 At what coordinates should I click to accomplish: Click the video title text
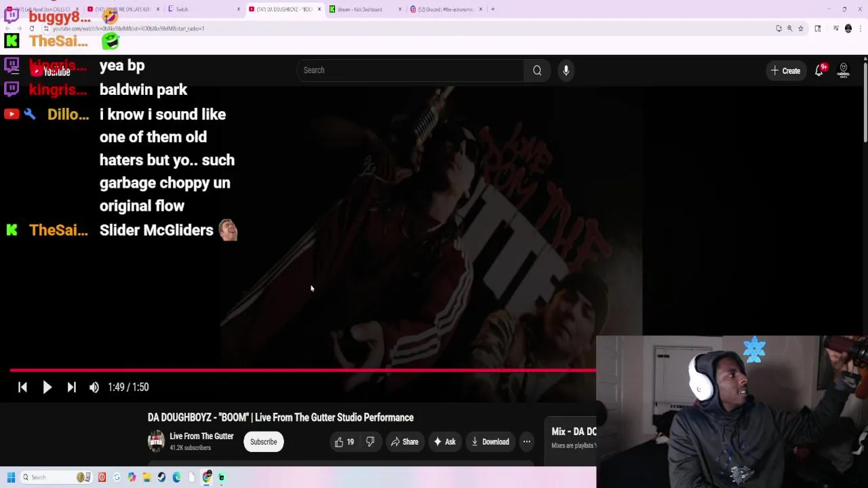click(281, 418)
